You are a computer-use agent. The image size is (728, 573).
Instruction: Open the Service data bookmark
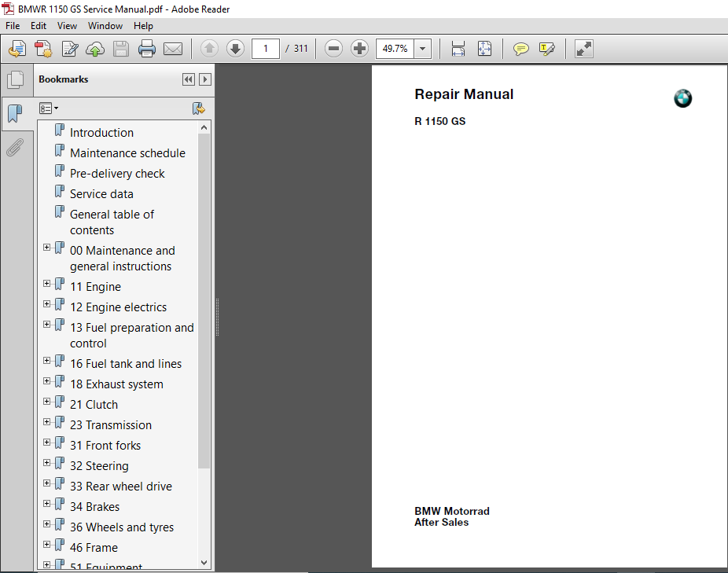tap(101, 194)
